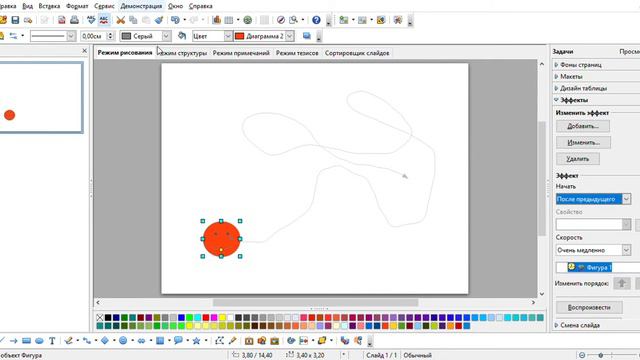Select the Callouts speech bubble tool
Screen dimensions: 640x360
[178, 340]
